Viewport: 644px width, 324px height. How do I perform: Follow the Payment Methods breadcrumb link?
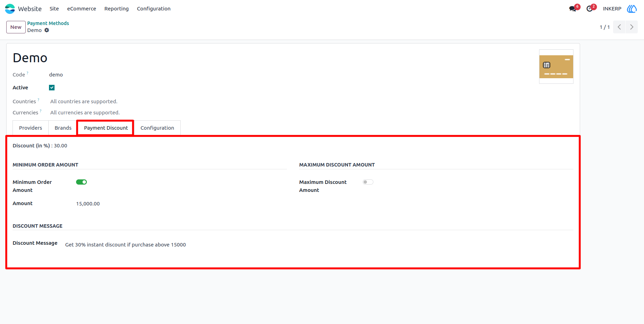[48, 23]
